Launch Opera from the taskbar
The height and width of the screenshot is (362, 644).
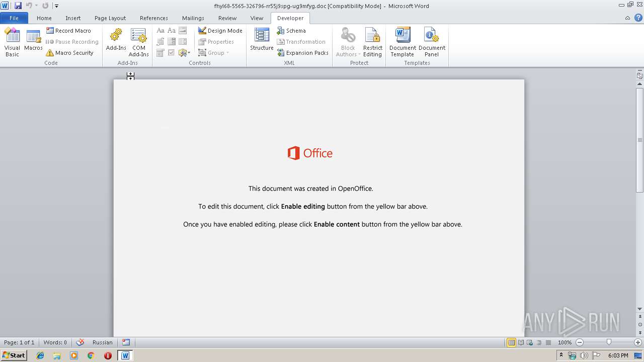(x=108, y=355)
